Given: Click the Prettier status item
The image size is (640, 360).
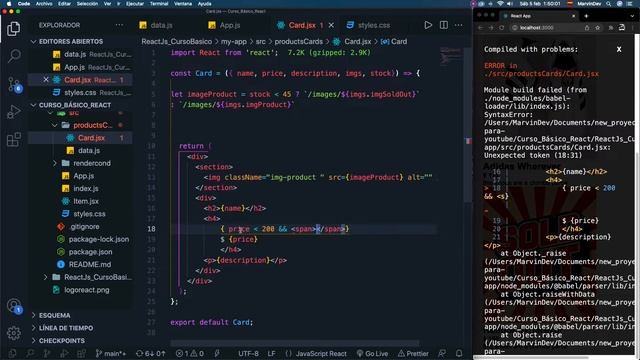Looking at the screenshot, I should [x=413, y=353].
